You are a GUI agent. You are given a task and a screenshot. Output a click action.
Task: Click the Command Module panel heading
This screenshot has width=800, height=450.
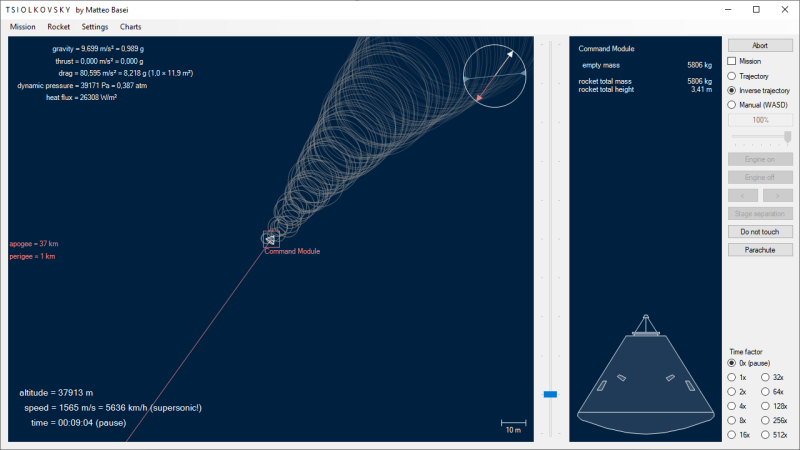tap(606, 48)
